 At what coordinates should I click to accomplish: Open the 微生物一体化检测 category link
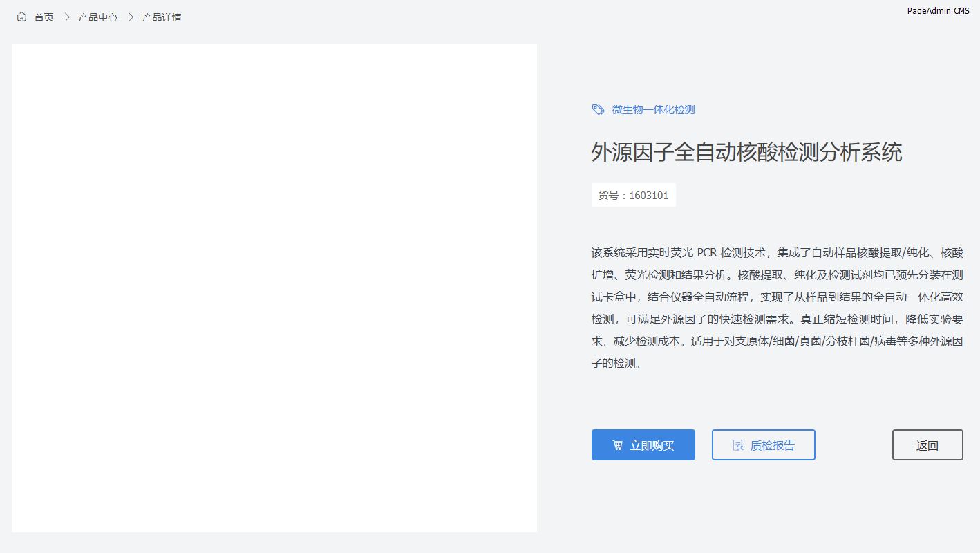click(x=653, y=110)
